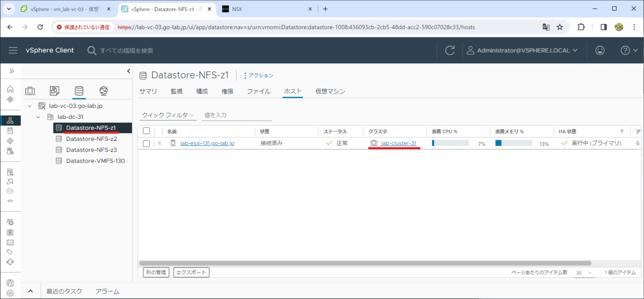Click the Hybrid Cloud Services sidebar icon
644x299 pixels.
point(10,191)
